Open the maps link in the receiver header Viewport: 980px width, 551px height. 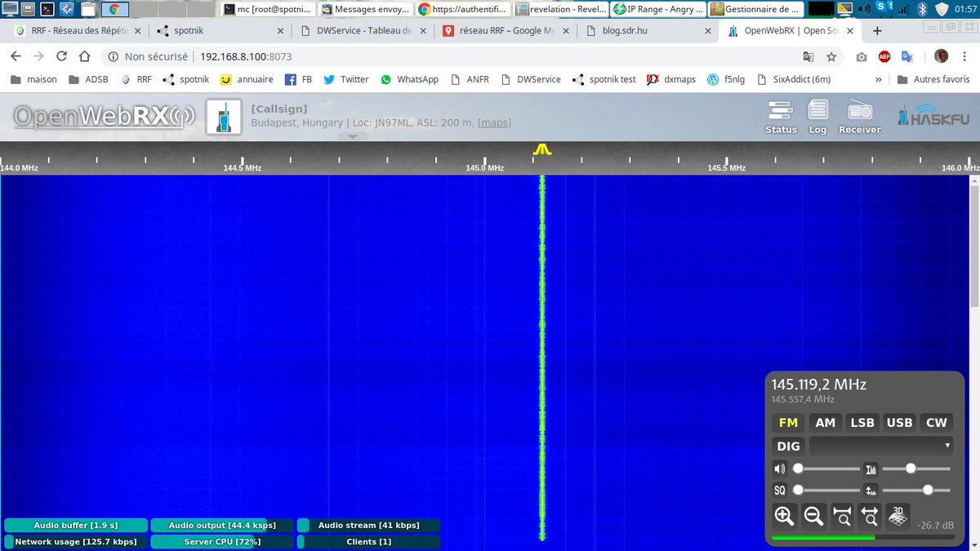click(x=493, y=122)
